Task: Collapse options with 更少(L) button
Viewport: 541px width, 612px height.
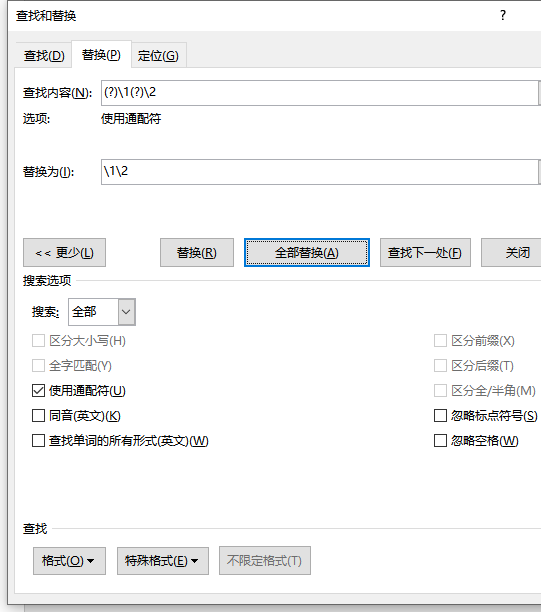Action: click(x=64, y=253)
